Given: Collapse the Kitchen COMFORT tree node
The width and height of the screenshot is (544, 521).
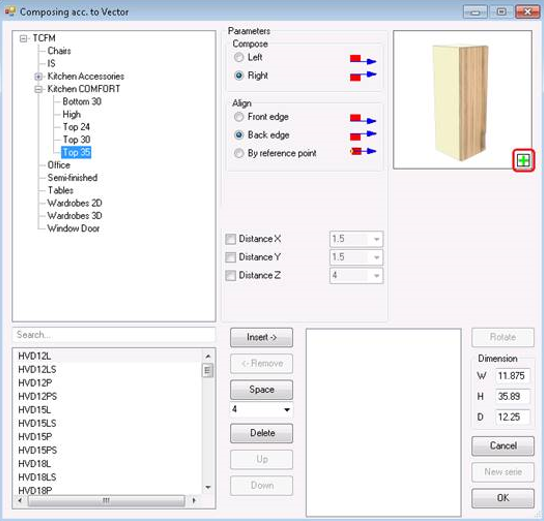Looking at the screenshot, I should (39, 89).
